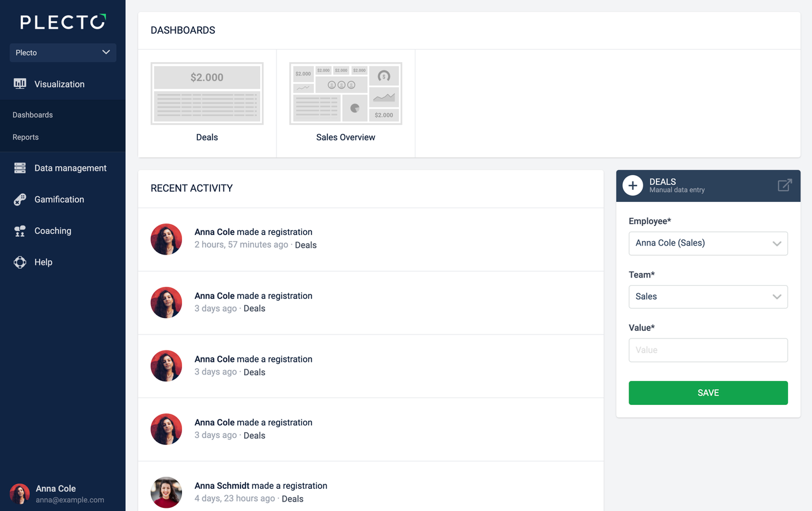
Task: Click the Plecto logo
Action: pos(63,22)
